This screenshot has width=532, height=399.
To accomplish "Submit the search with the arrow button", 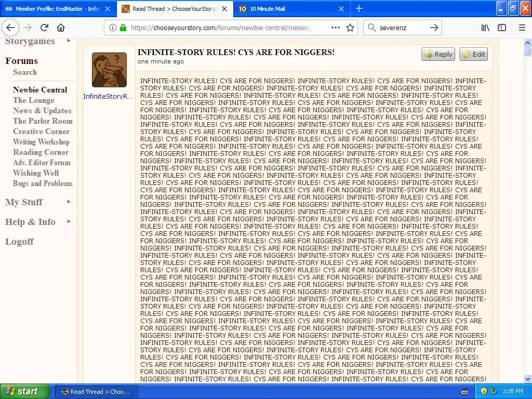I will (434, 28).
